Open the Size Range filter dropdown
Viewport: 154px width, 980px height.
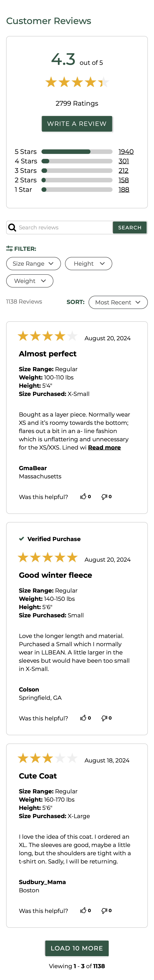click(33, 263)
